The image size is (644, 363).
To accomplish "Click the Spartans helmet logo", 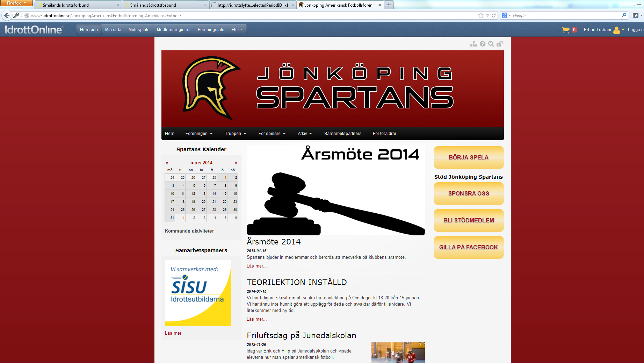I will (211, 87).
